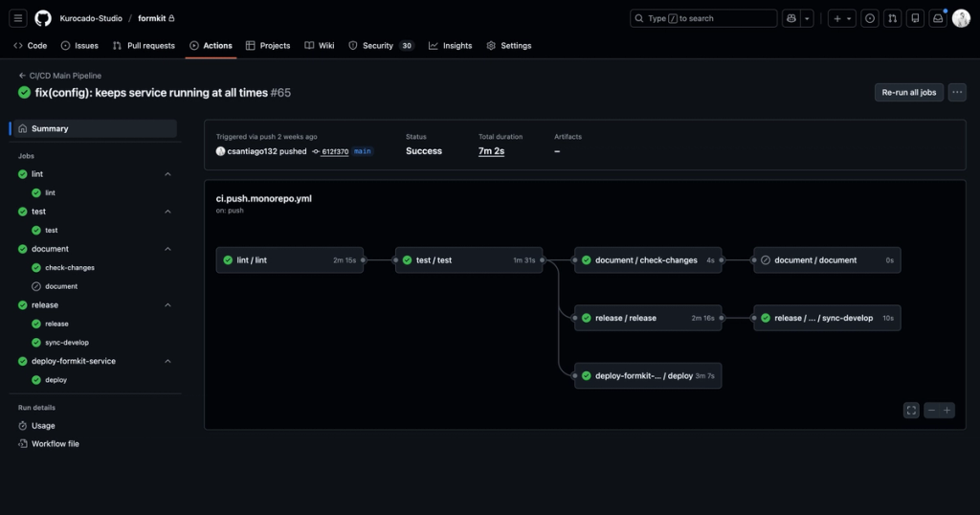Select Summary in the sidebar
Viewport: 980px width, 515px height.
pyautogui.click(x=94, y=128)
